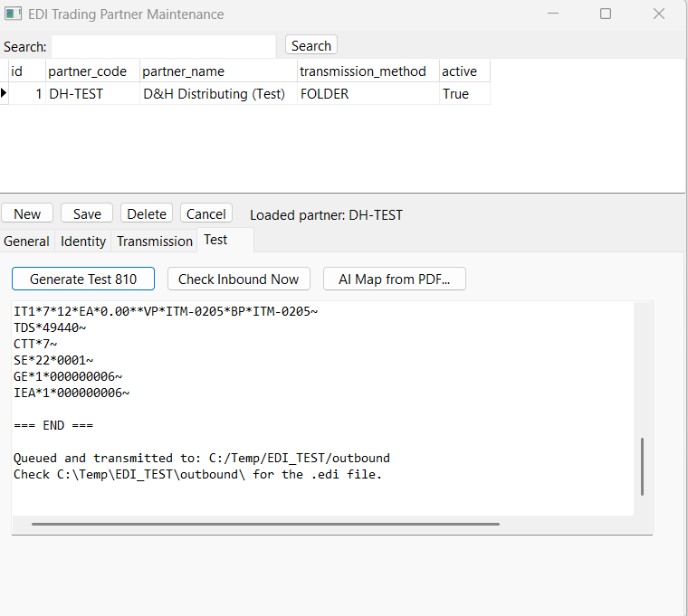The height and width of the screenshot is (616, 688).
Task: Switch to the Identity tab
Action: (83, 241)
